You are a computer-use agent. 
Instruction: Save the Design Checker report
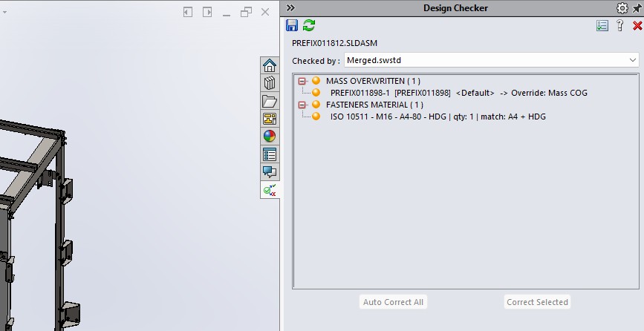[x=292, y=26]
